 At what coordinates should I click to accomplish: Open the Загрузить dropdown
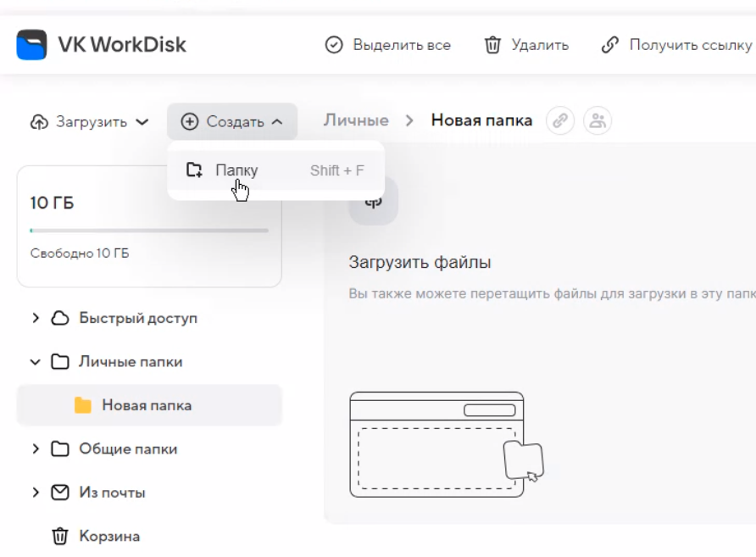click(x=90, y=122)
